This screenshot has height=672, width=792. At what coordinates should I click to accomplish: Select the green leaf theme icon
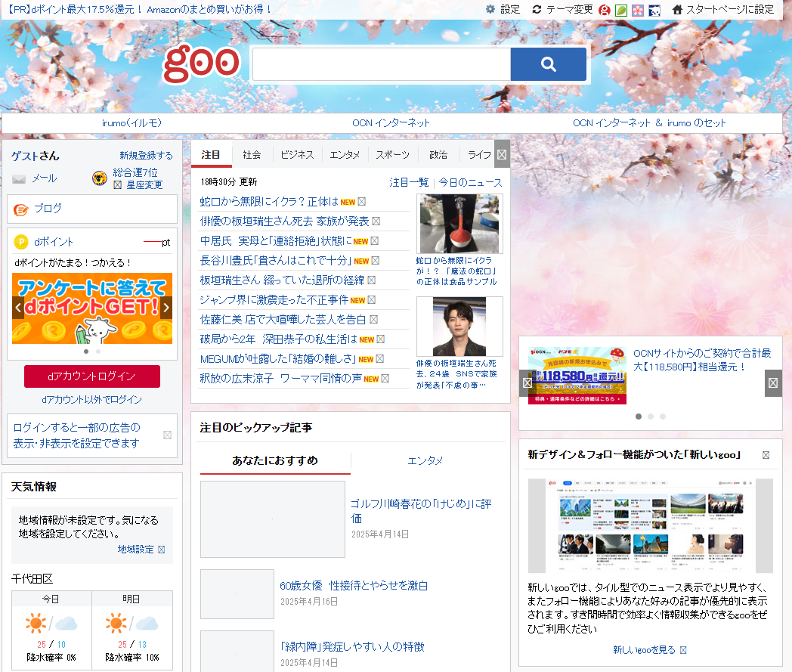(x=620, y=10)
